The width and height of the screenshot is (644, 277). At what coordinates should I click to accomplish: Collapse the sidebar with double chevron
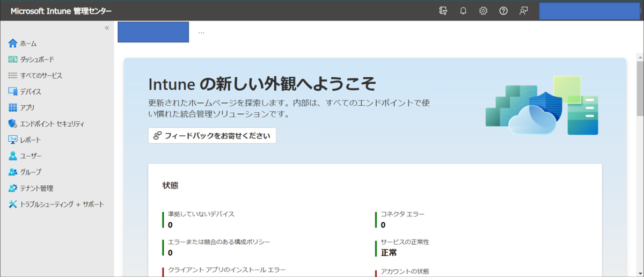(x=107, y=28)
